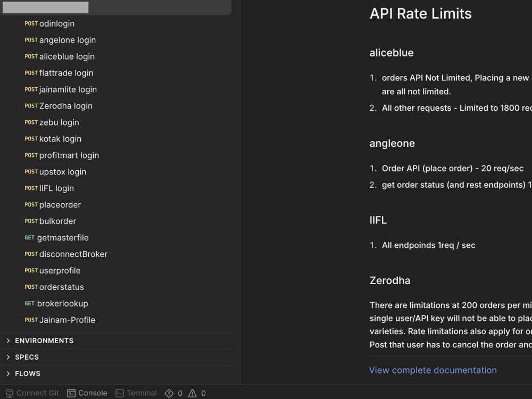
Task: Open the Terminal icon in status bar
Action: point(119,393)
